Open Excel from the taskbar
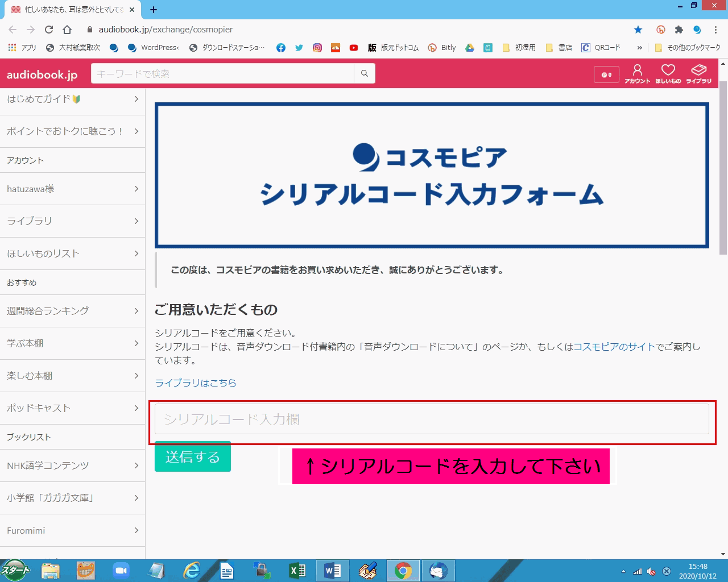The image size is (728, 582). 297,571
